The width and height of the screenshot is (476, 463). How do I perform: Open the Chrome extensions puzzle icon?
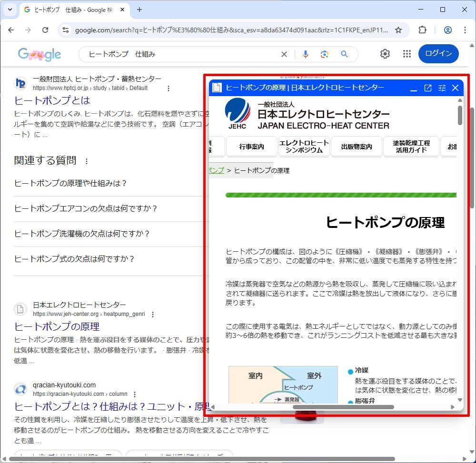pos(422,30)
